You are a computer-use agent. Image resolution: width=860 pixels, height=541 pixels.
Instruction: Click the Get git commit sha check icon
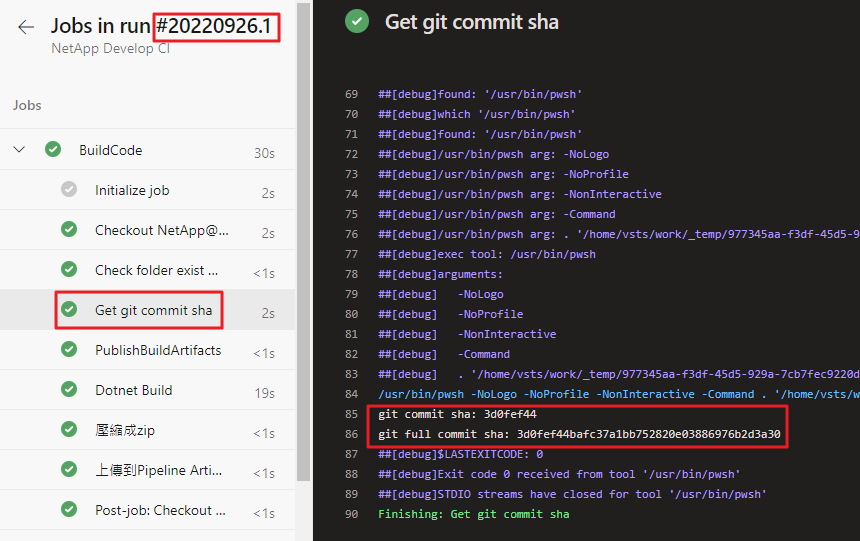coord(69,309)
